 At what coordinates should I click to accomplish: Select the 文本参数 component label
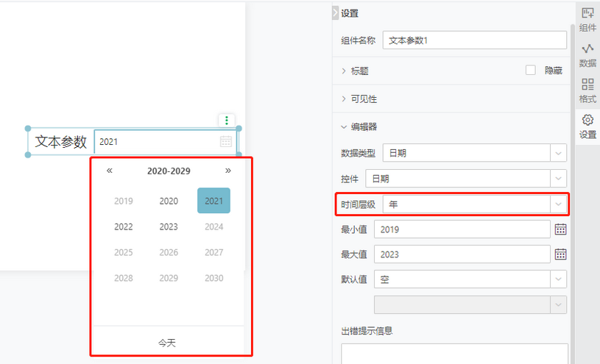point(61,141)
